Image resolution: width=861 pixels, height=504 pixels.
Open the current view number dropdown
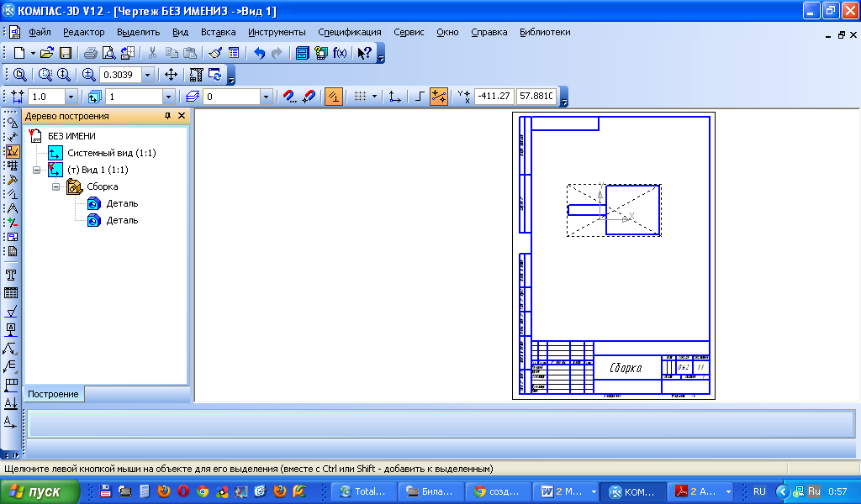168,97
